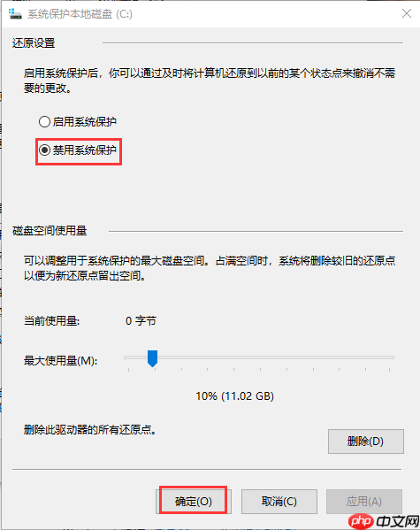This screenshot has width=420, height=530.
Task: Cancel changes via 取消(C)
Action: point(279,502)
